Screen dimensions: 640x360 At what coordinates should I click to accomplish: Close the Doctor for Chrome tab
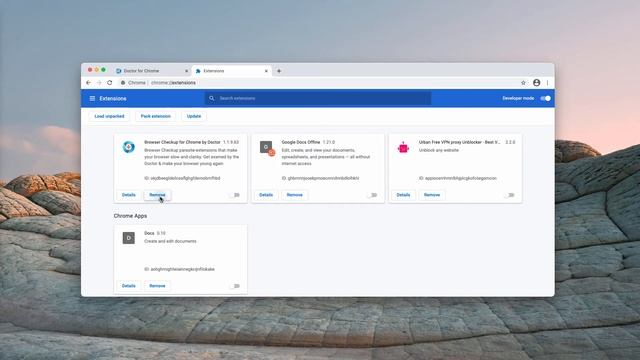(187, 71)
